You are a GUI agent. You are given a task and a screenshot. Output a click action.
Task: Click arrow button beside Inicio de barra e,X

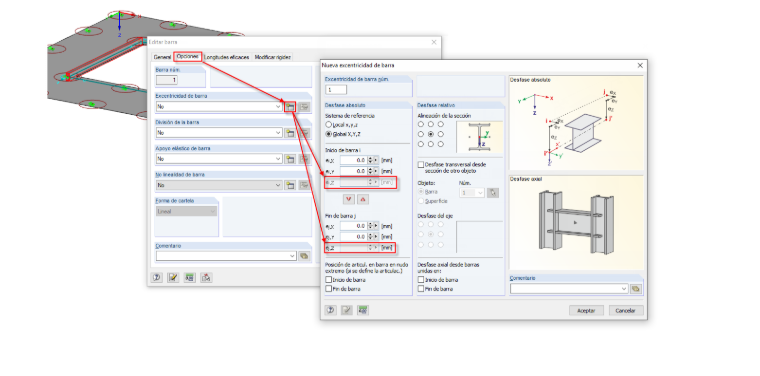pos(376,159)
